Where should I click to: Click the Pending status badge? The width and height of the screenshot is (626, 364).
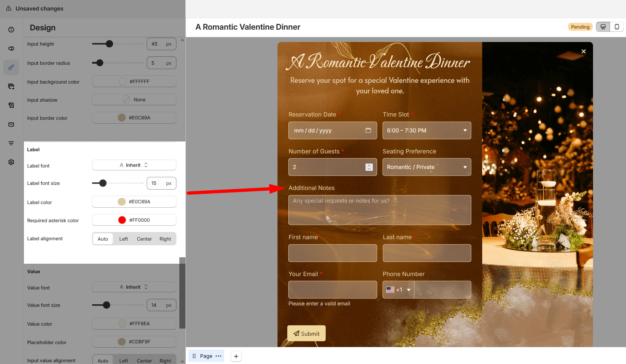(x=580, y=27)
